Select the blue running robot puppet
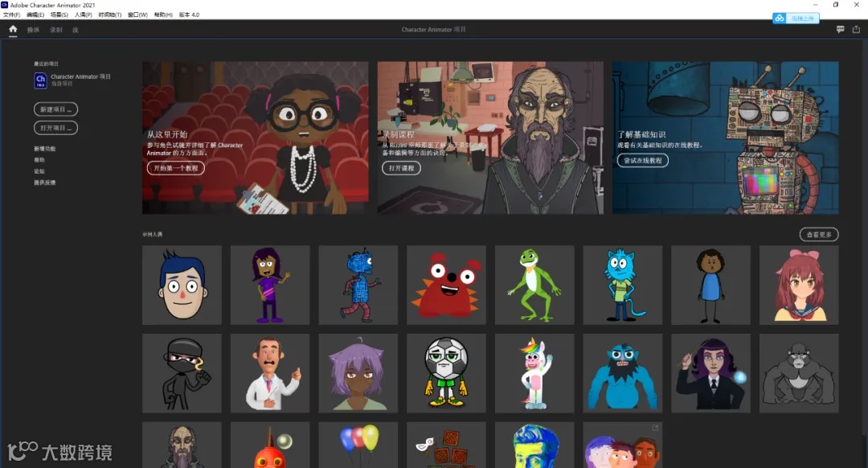This screenshot has height=468, width=868. point(358,285)
